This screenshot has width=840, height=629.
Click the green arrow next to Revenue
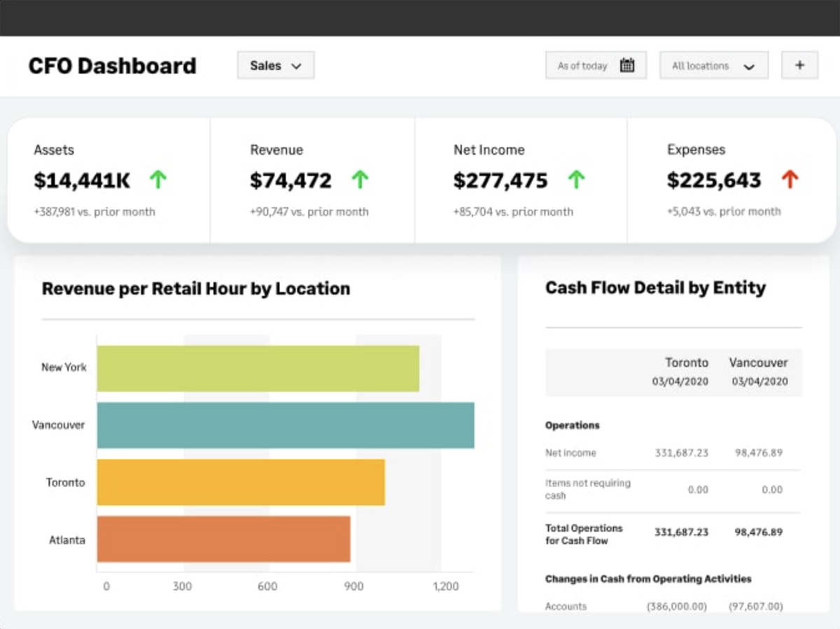pyautogui.click(x=360, y=180)
